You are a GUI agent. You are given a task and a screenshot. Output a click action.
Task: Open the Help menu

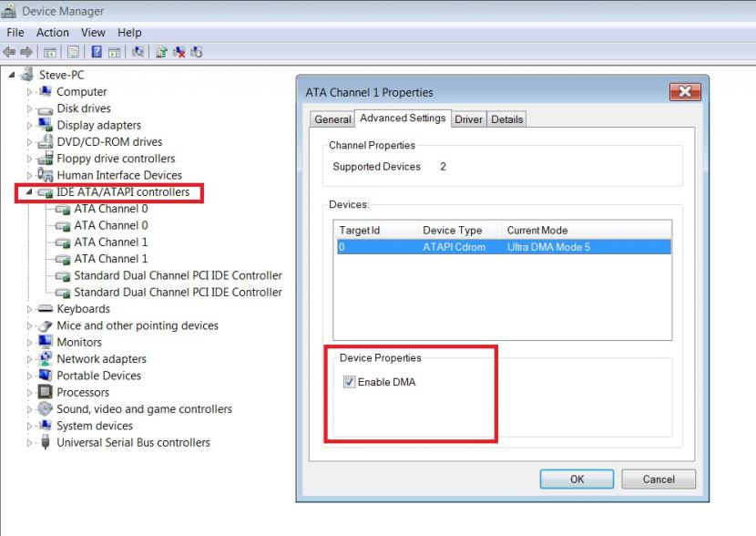129,32
